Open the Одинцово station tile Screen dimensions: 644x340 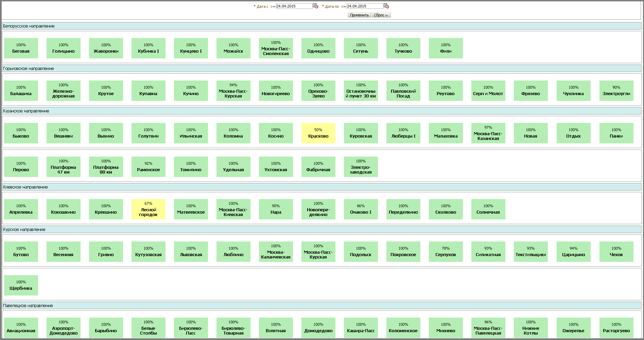[x=318, y=48]
